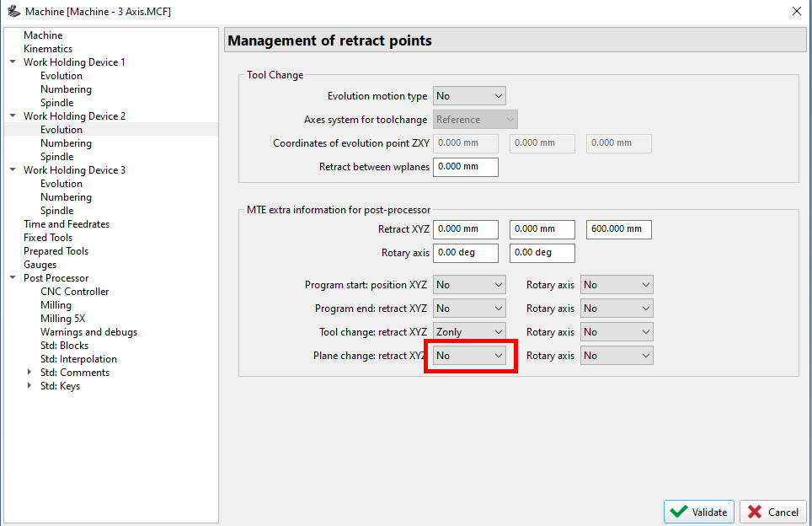
Task: Open Fixed Tools settings
Action: [48, 238]
